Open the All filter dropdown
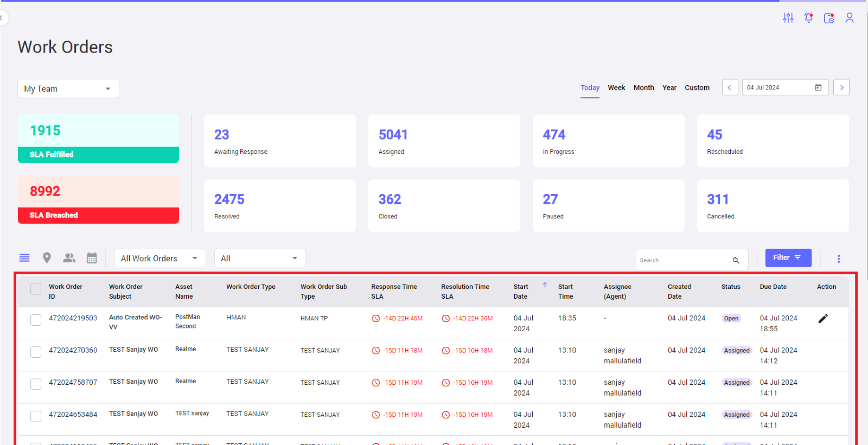Screen dimensions: 868x445 (x=260, y=259)
